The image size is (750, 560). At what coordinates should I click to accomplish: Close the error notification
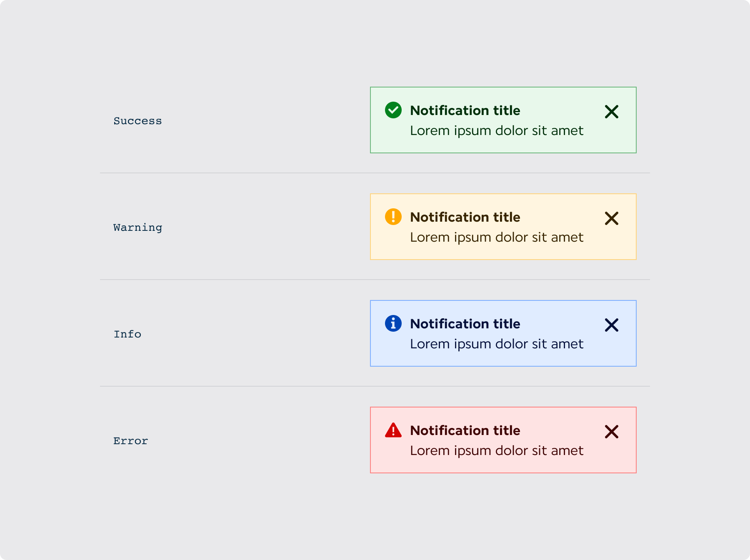[x=612, y=432]
